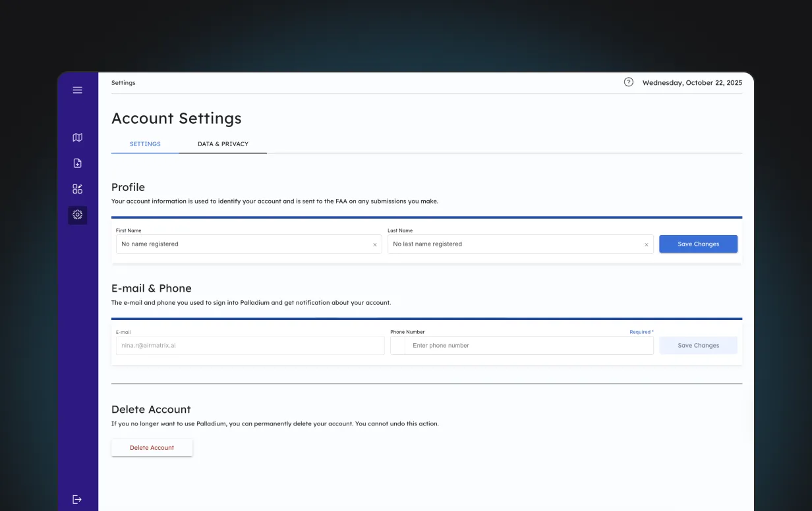812x511 pixels.
Task: Click the E-mail field with nina.r@airmatrix.ai
Action: click(x=250, y=346)
